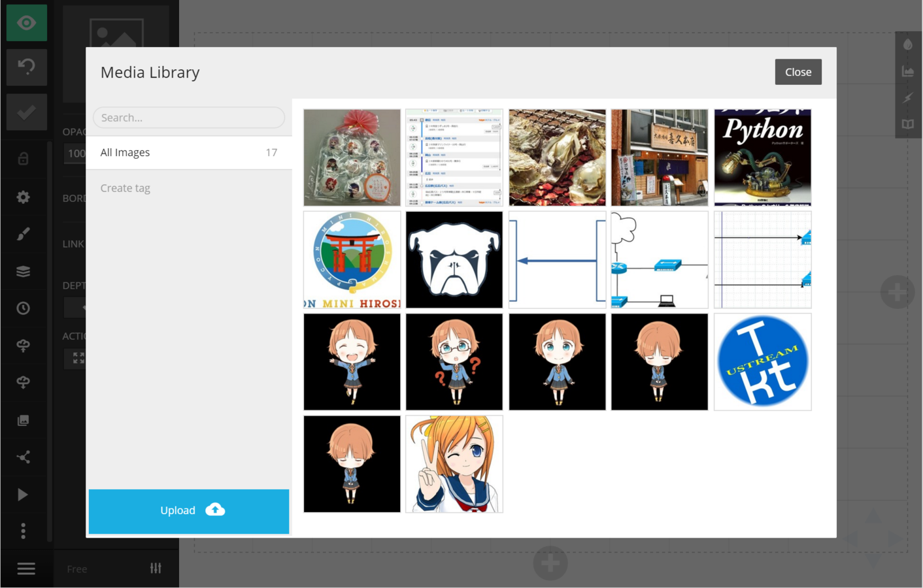Viewport: 923px width, 588px height.
Task: Open the hamburger menu icon at bottom left
Action: (x=26, y=568)
